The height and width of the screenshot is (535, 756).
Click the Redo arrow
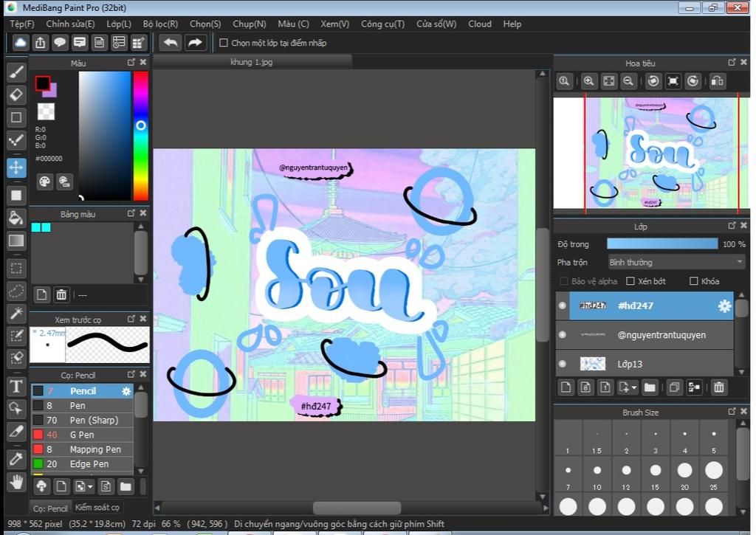[x=195, y=43]
